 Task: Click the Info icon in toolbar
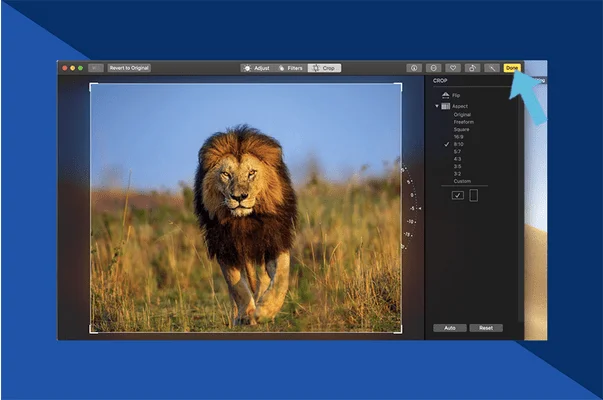(414, 68)
